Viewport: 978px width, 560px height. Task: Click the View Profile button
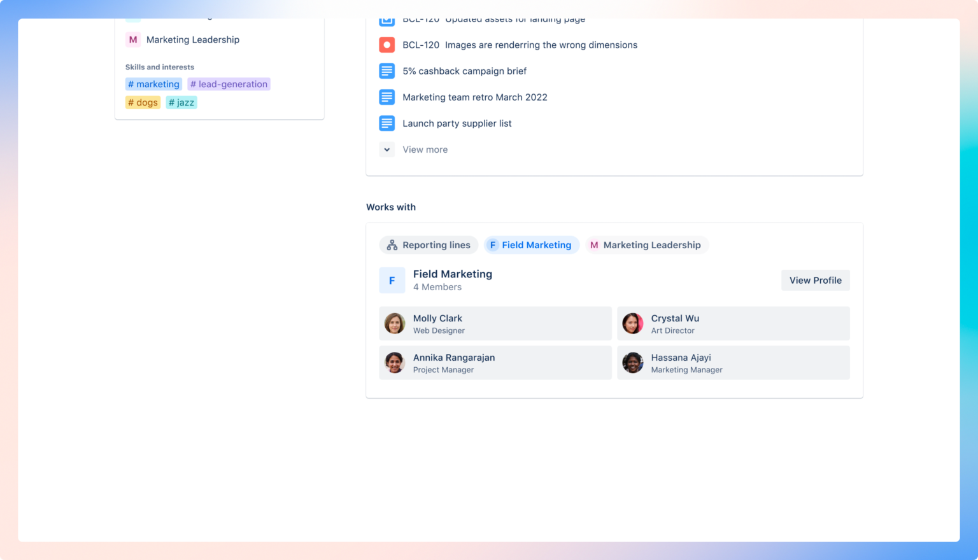click(816, 280)
